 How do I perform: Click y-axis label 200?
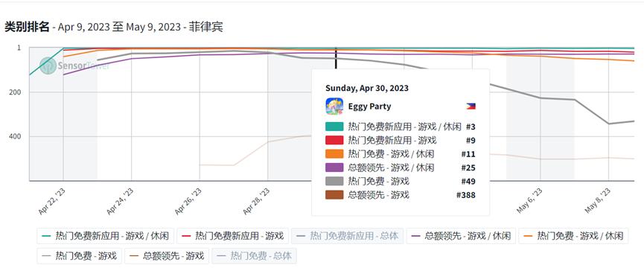click(x=15, y=92)
